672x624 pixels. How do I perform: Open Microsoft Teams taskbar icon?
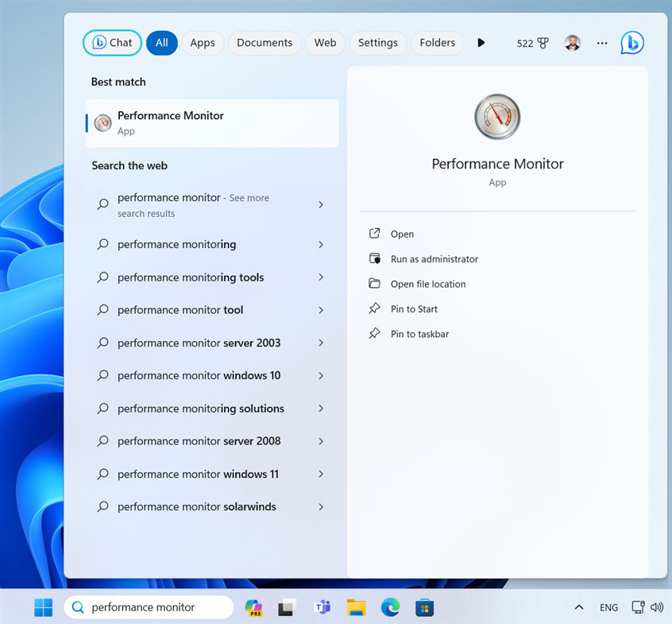pyautogui.click(x=322, y=607)
